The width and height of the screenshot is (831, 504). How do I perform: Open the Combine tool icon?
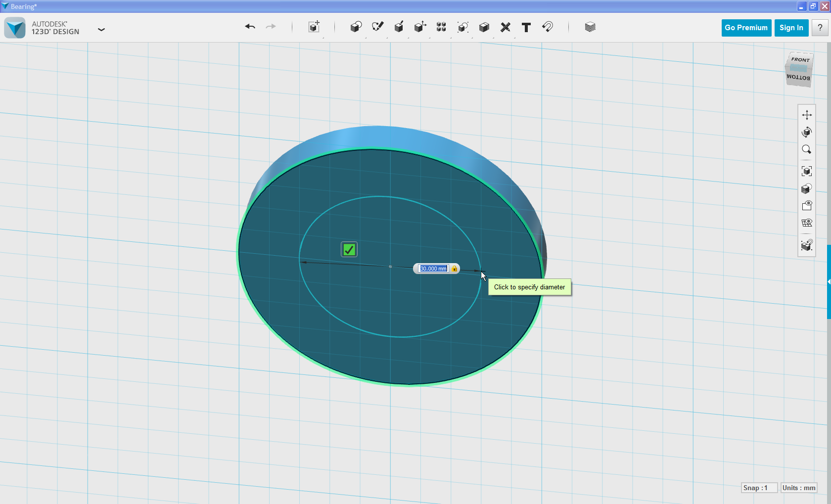click(x=484, y=27)
